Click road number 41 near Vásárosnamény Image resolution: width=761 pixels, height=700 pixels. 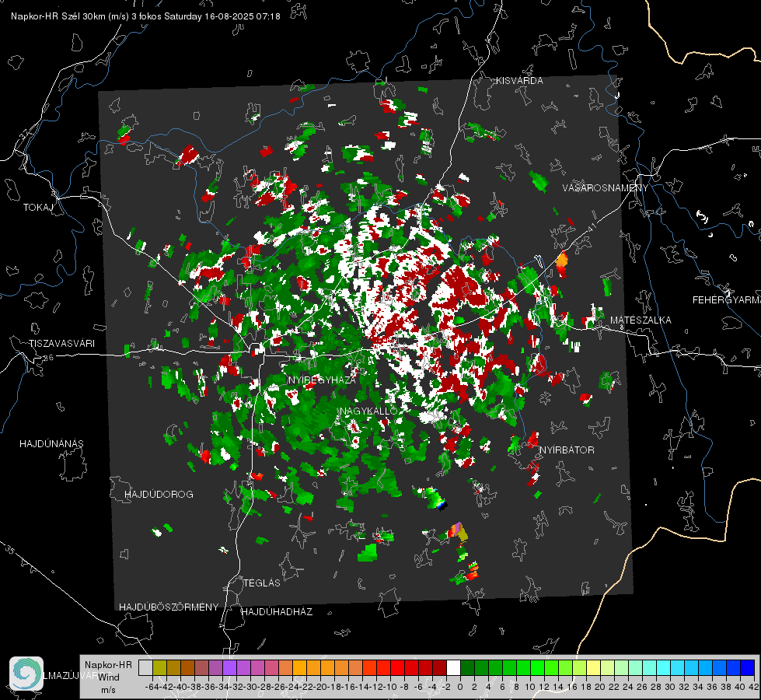591,227
